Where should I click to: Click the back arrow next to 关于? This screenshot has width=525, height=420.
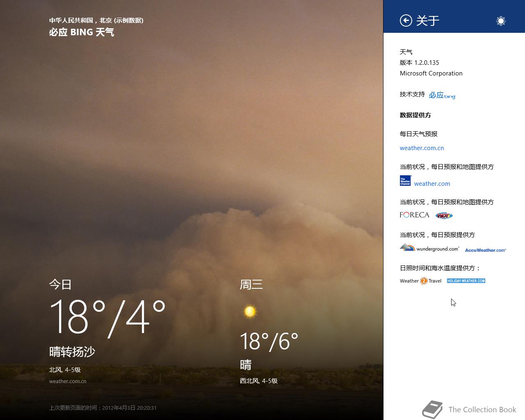[x=406, y=21]
